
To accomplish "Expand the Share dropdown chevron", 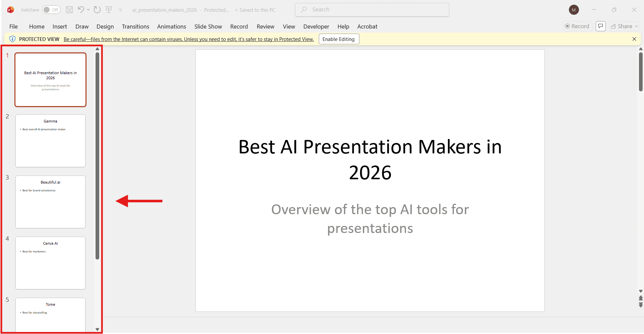I will tap(636, 26).
